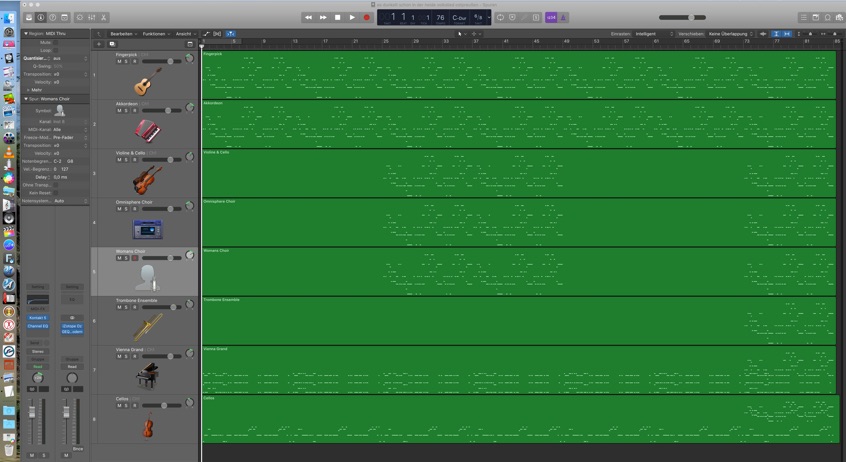
Task: Open the Mixer faders icon
Action: click(x=92, y=17)
